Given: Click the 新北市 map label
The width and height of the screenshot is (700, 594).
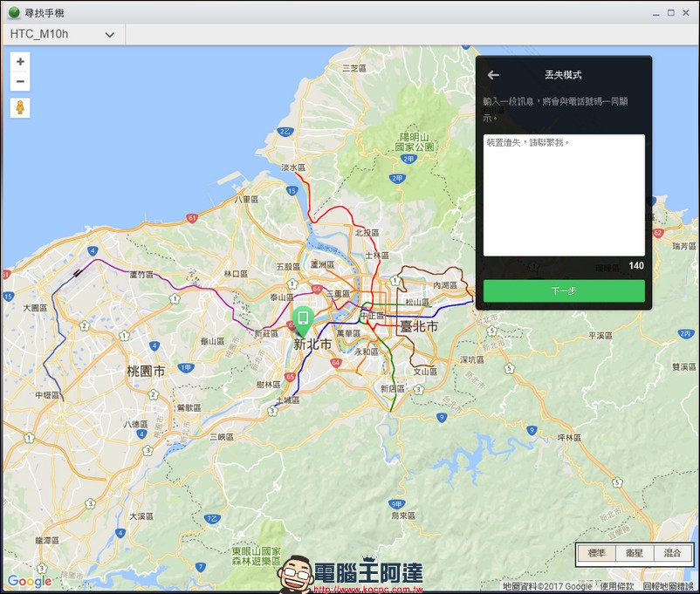Looking at the screenshot, I should tap(312, 345).
